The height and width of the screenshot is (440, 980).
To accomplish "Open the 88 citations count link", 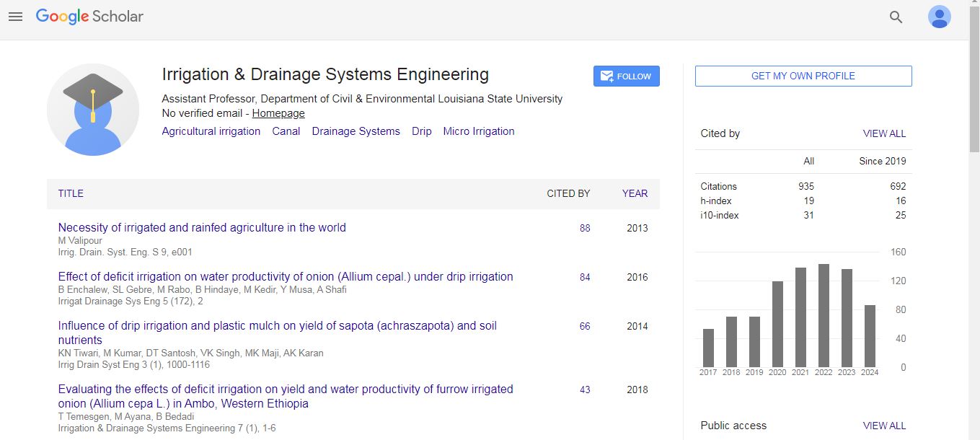I will pos(585,228).
